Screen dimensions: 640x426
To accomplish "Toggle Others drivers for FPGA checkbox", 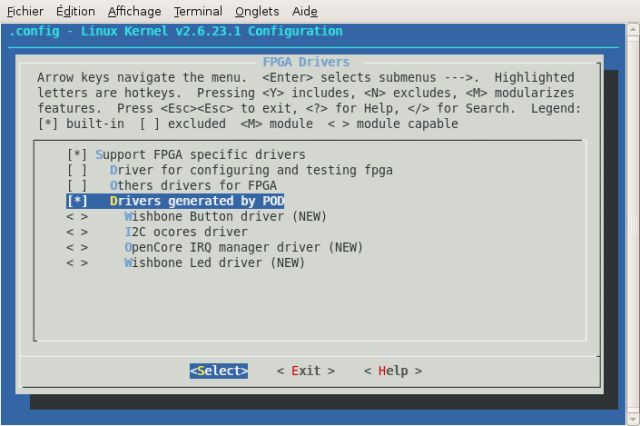I will point(77,186).
